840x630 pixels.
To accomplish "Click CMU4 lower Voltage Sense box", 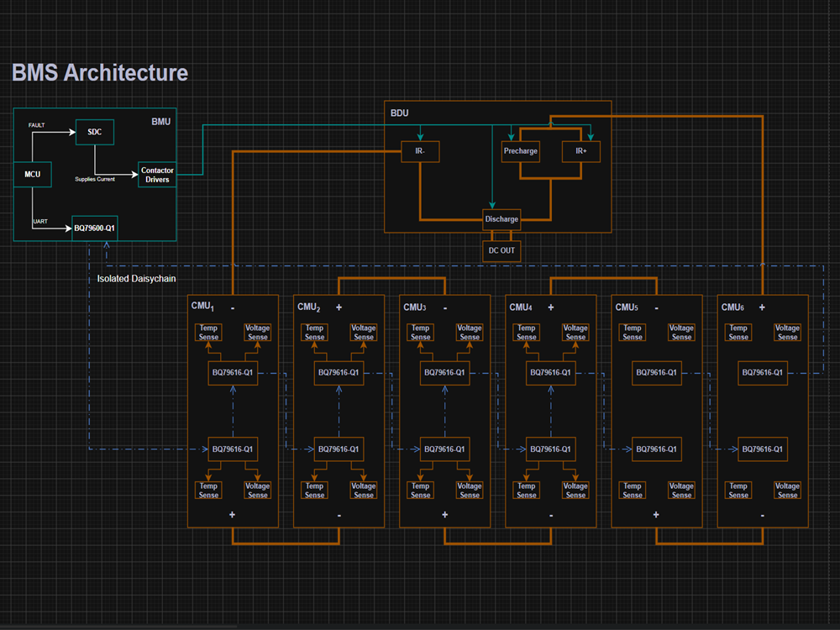I will (x=575, y=491).
